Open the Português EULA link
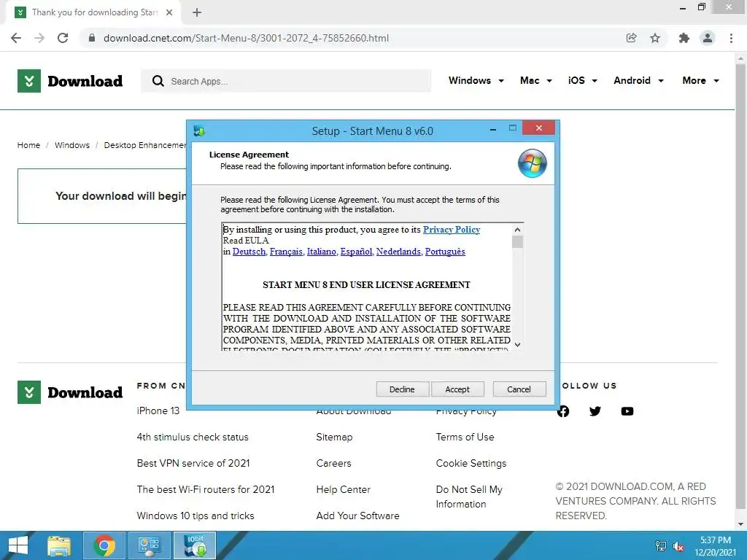 tap(445, 252)
